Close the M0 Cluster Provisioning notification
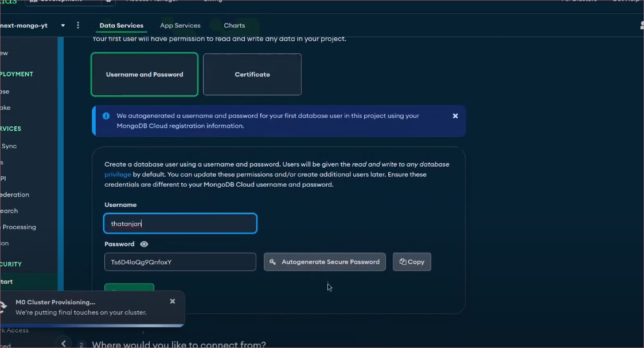 (x=173, y=301)
